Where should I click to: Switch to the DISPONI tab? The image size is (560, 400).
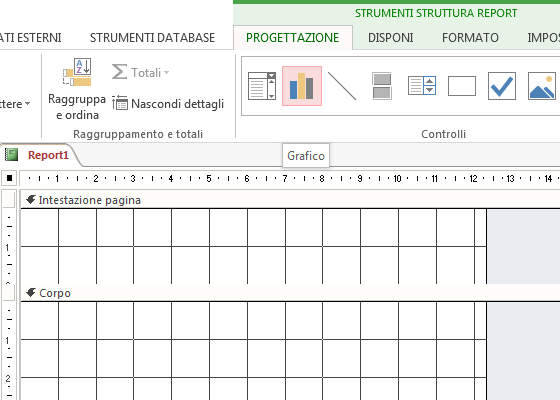[390, 38]
